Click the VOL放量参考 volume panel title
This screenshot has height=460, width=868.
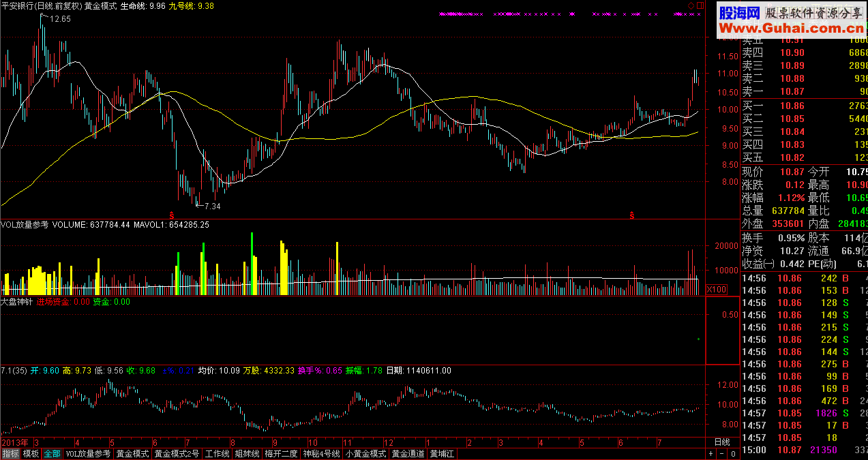pyautogui.click(x=25, y=224)
